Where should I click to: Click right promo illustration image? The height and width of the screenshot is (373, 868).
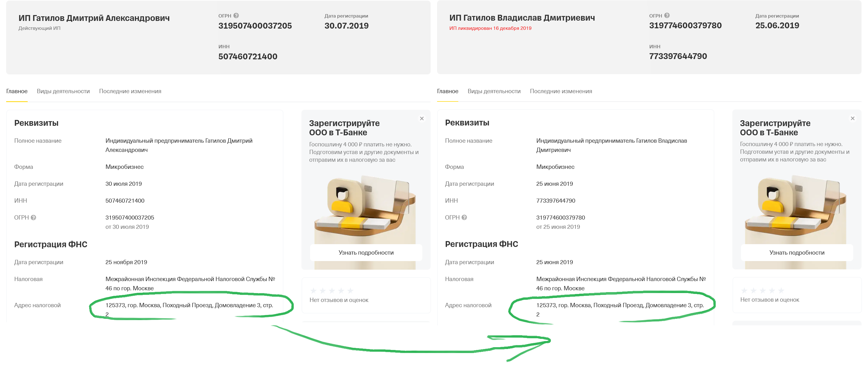pos(795,209)
